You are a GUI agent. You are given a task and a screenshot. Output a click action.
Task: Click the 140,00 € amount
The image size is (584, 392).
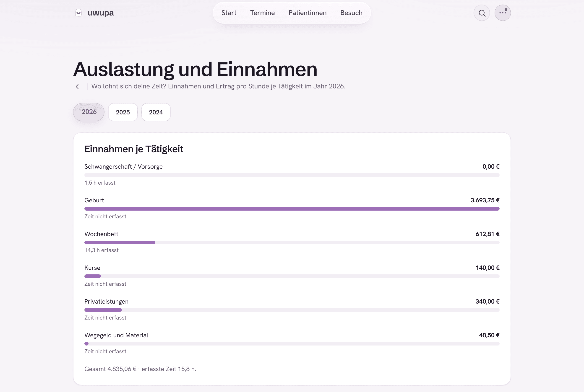pyautogui.click(x=488, y=268)
